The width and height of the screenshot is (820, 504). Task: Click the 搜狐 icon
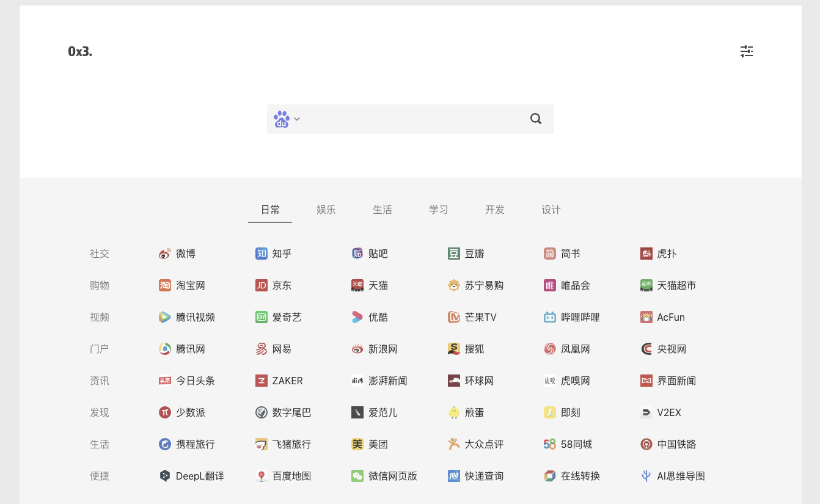coord(454,349)
